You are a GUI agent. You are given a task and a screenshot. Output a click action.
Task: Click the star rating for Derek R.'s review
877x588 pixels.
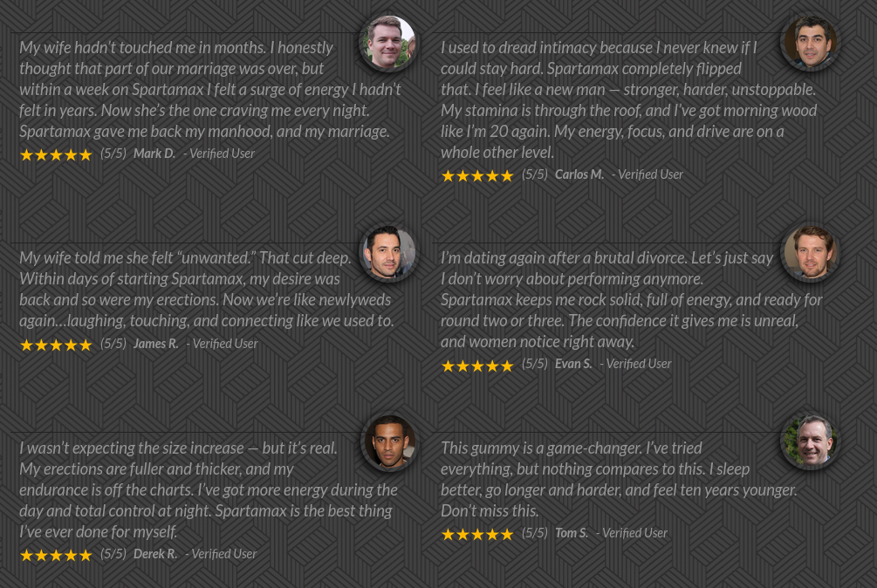point(56,555)
